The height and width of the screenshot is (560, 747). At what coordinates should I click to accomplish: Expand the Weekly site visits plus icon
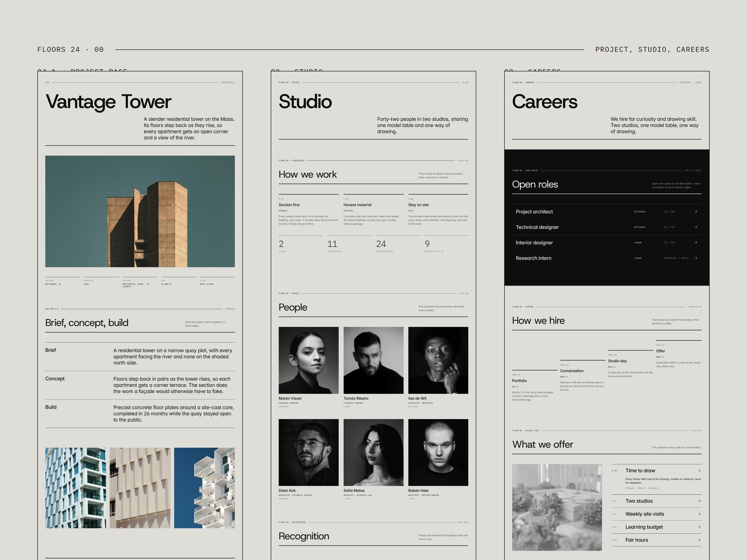699,514
